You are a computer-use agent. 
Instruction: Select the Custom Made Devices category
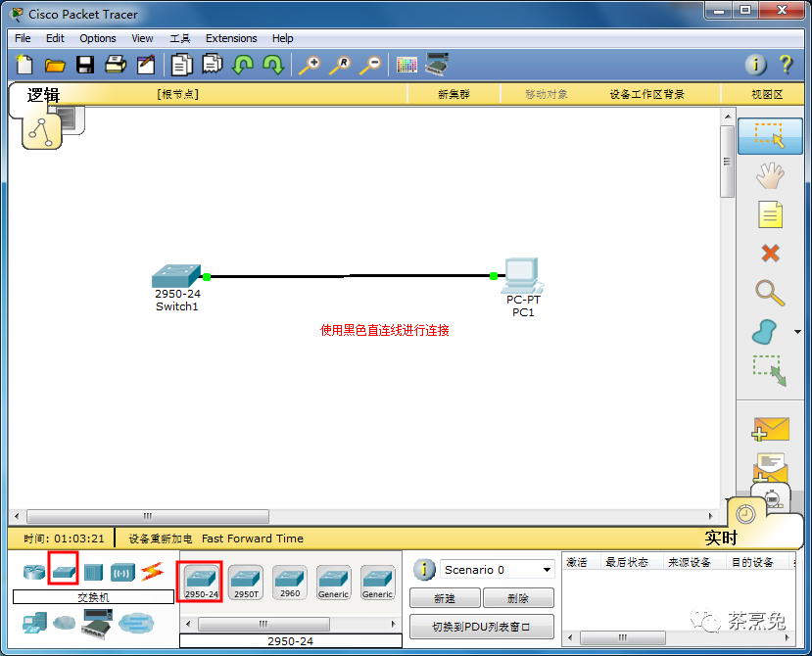coord(97,623)
